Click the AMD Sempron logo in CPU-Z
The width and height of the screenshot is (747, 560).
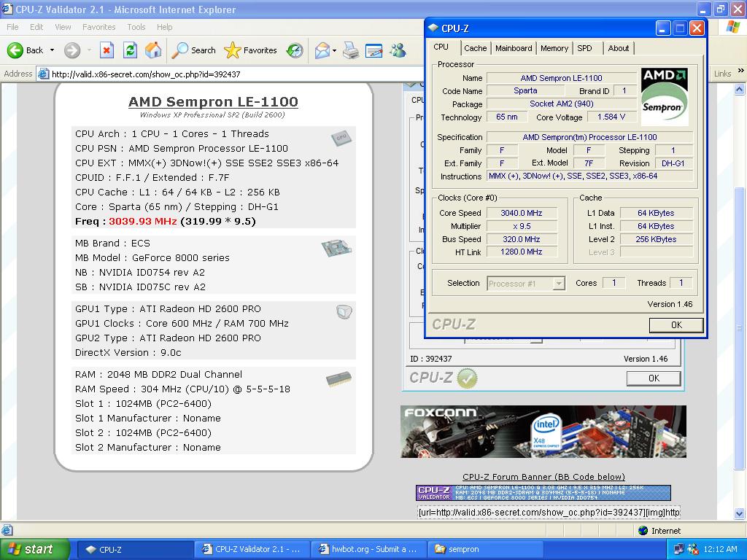click(x=664, y=96)
